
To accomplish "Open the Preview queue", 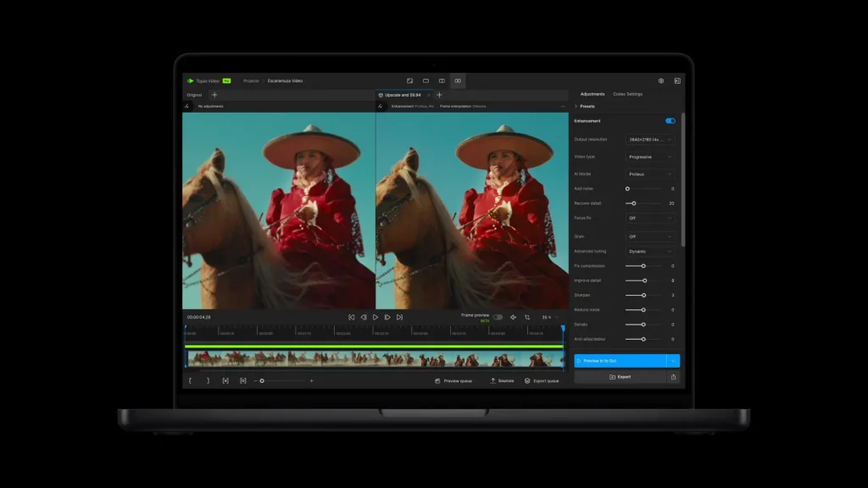I will point(453,381).
